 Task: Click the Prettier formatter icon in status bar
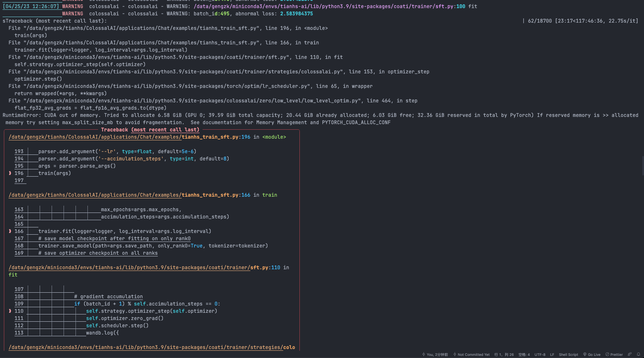pos(607,354)
